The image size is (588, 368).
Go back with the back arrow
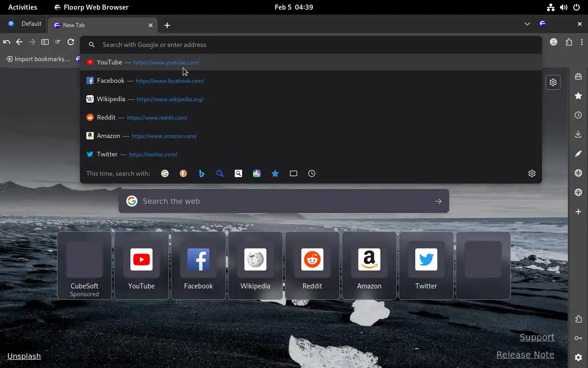(x=19, y=42)
